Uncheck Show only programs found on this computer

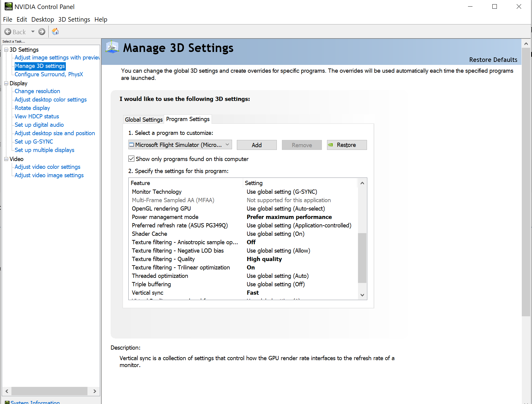[131, 159]
